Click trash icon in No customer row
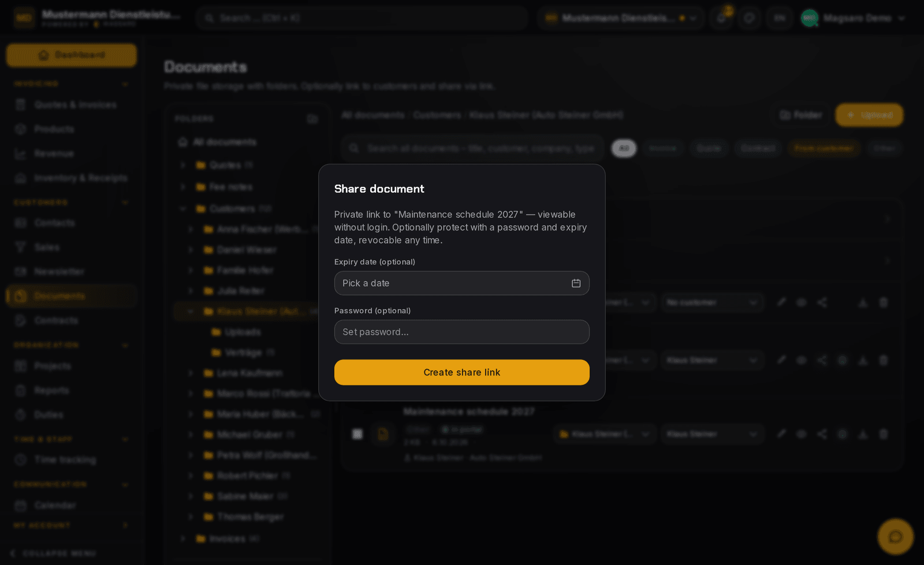The image size is (924, 565). click(x=884, y=302)
